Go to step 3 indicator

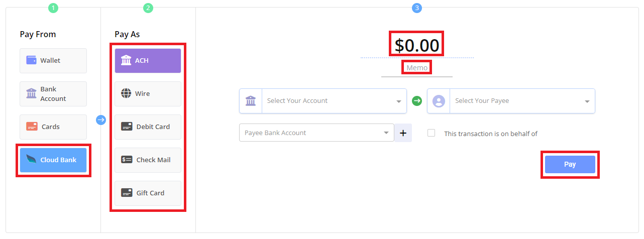416,8
